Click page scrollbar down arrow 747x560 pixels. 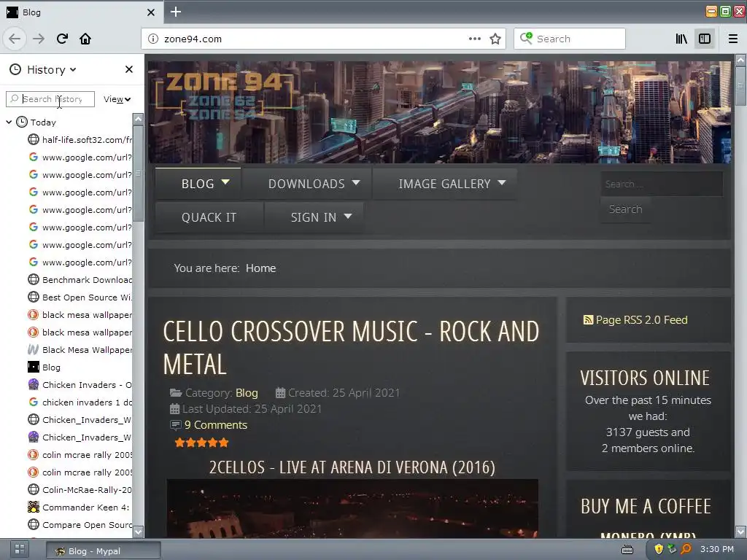(x=740, y=531)
